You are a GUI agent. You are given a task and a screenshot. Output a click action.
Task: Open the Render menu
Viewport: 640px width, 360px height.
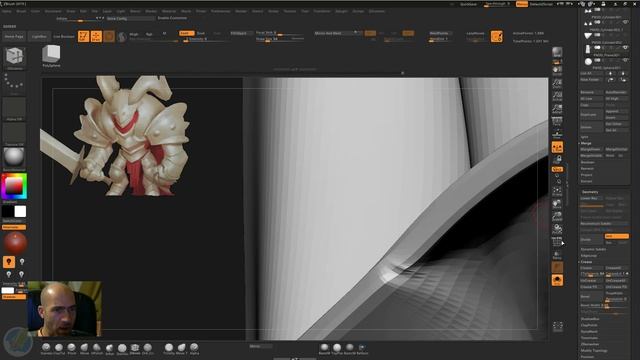click(x=241, y=11)
